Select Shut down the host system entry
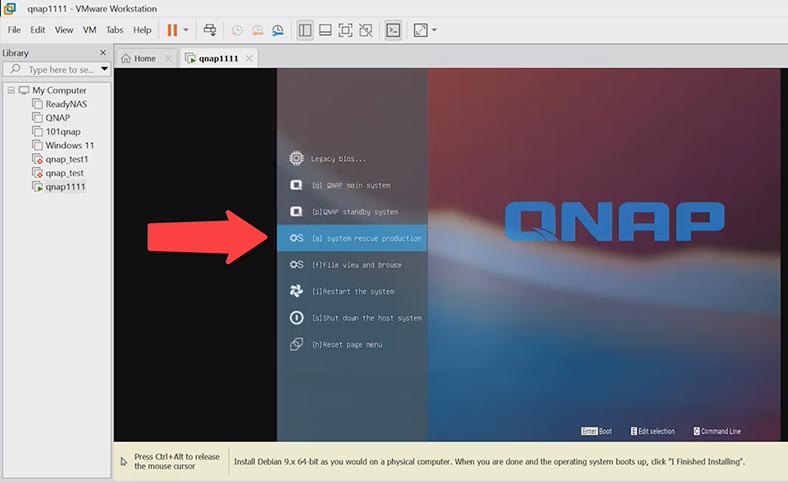The width and height of the screenshot is (788, 483). point(352,318)
